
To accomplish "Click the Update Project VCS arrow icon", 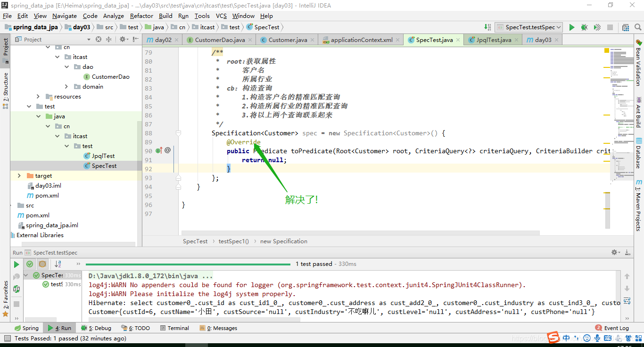I will click(x=488, y=27).
